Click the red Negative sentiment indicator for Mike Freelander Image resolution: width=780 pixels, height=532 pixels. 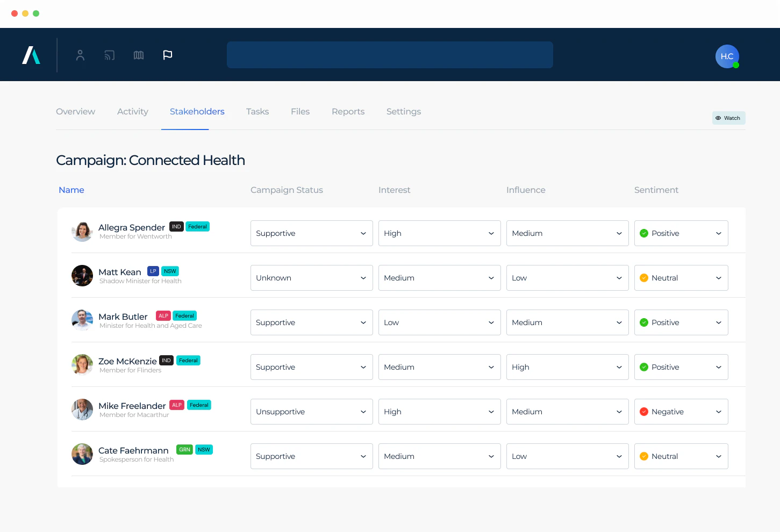tap(644, 411)
